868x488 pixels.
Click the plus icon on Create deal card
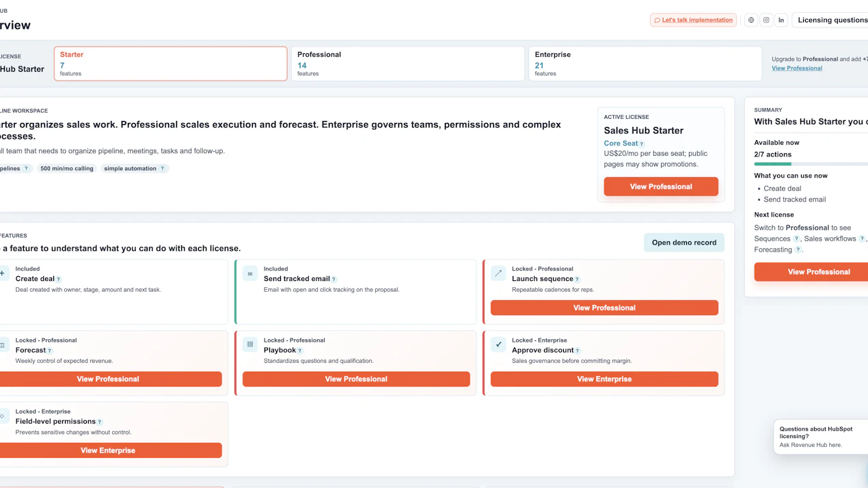(3, 273)
